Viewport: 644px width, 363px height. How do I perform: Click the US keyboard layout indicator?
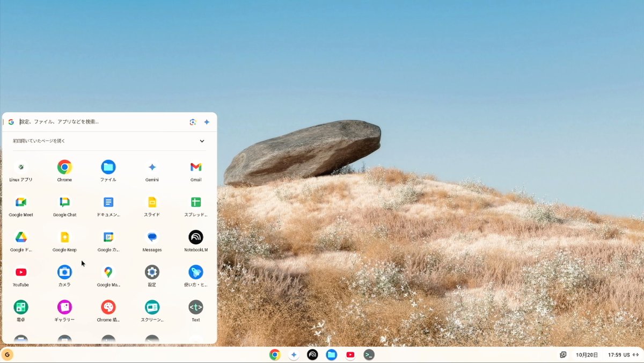(x=625, y=354)
